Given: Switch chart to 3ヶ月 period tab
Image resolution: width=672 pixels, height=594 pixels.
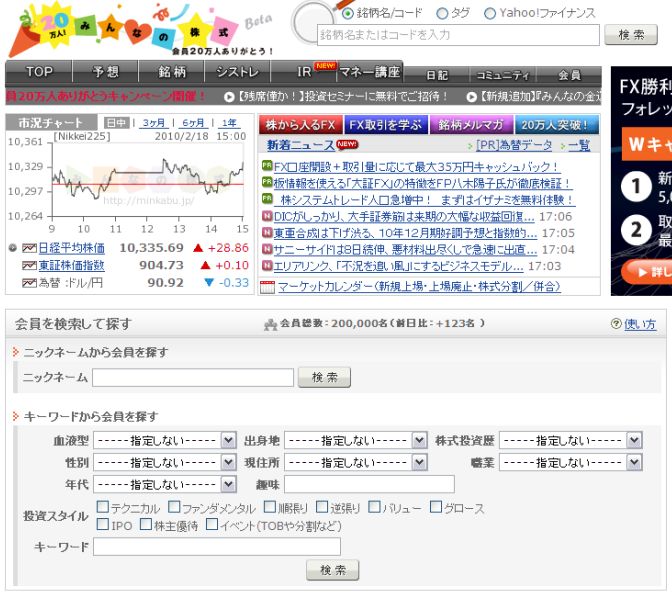Looking at the screenshot, I should coord(153,123).
